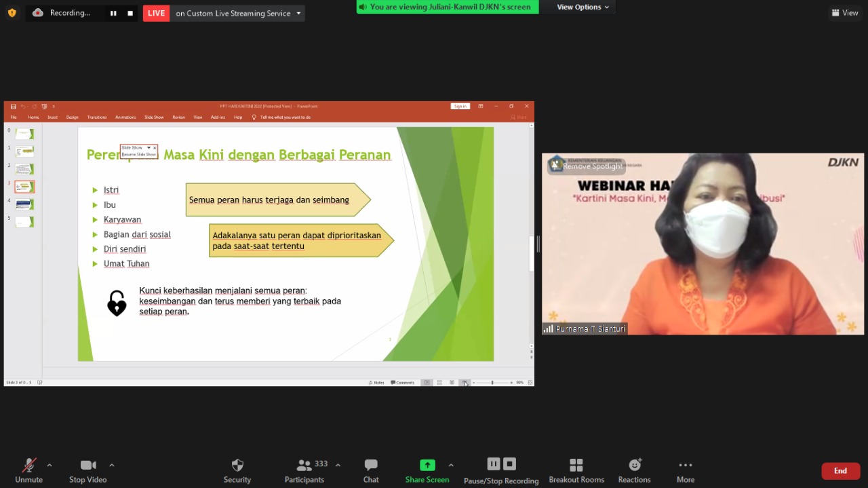Open Breakout Rooms
This screenshot has width=868, height=488.
[576, 466]
